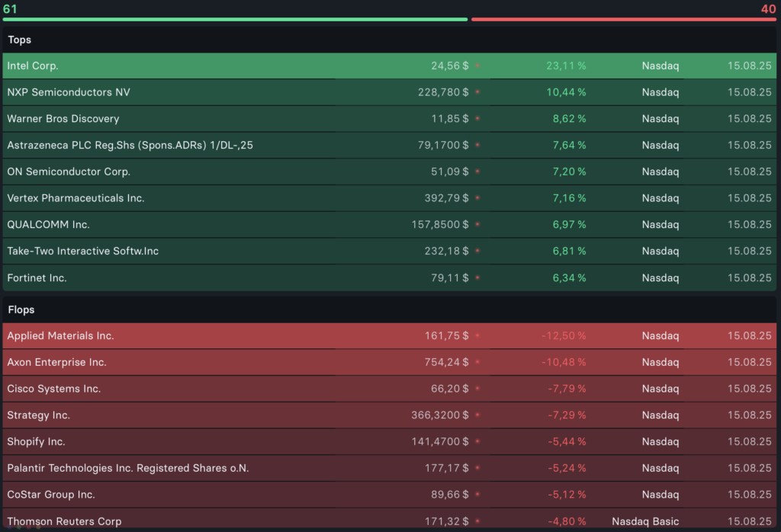Click Applied Materials Inc. name
The image size is (781, 532).
(60, 336)
